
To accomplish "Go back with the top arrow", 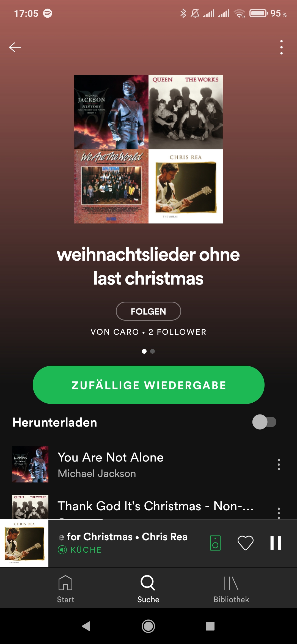I will tap(15, 47).
